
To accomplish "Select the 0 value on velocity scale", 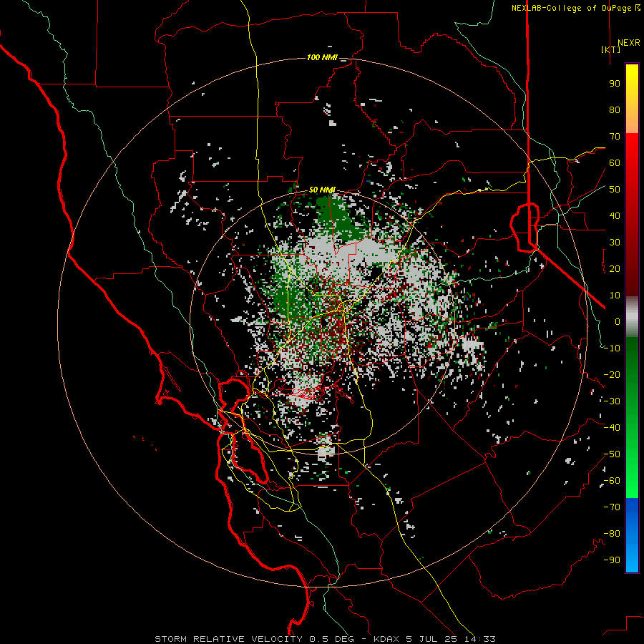I will (x=618, y=322).
